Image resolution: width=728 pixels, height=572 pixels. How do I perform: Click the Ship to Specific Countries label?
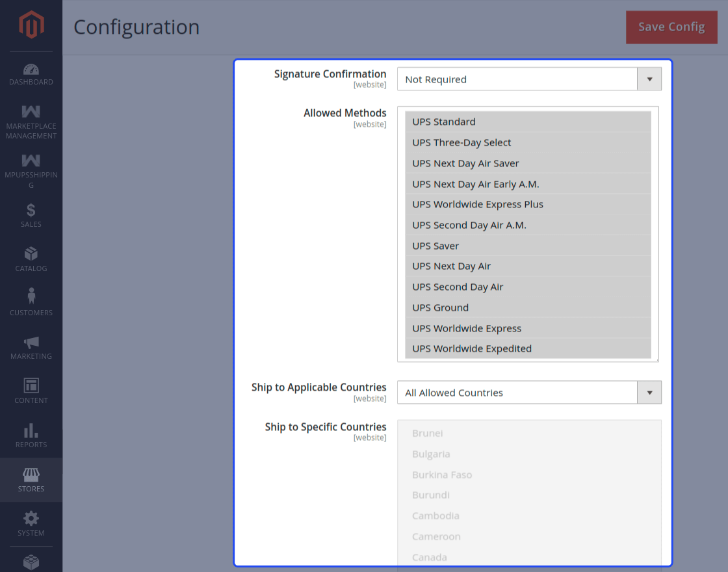pos(326,426)
